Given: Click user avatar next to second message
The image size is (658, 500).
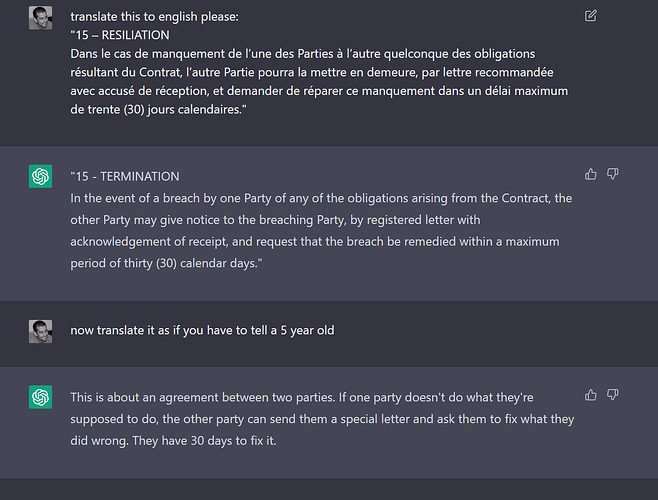Looking at the screenshot, I should tap(40, 331).
